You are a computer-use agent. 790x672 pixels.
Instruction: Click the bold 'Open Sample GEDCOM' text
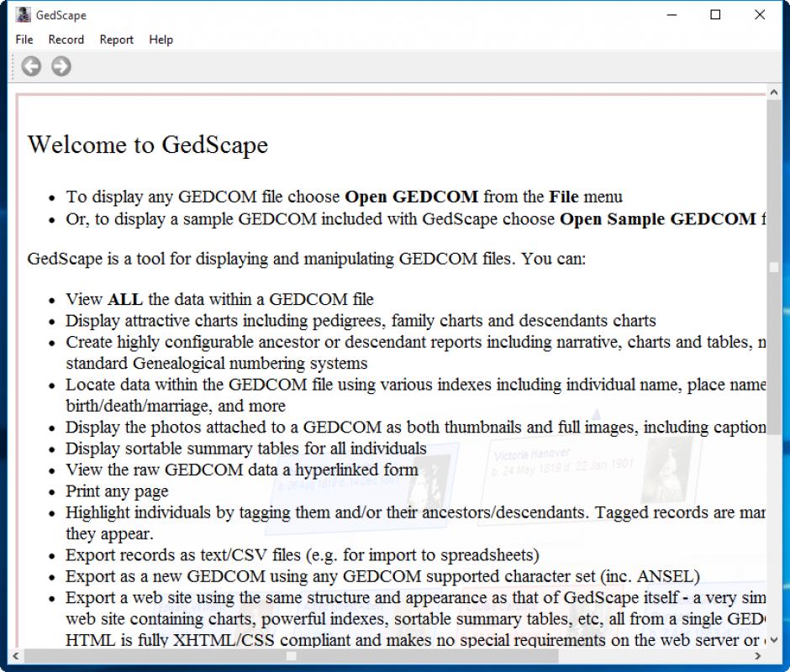tap(658, 219)
